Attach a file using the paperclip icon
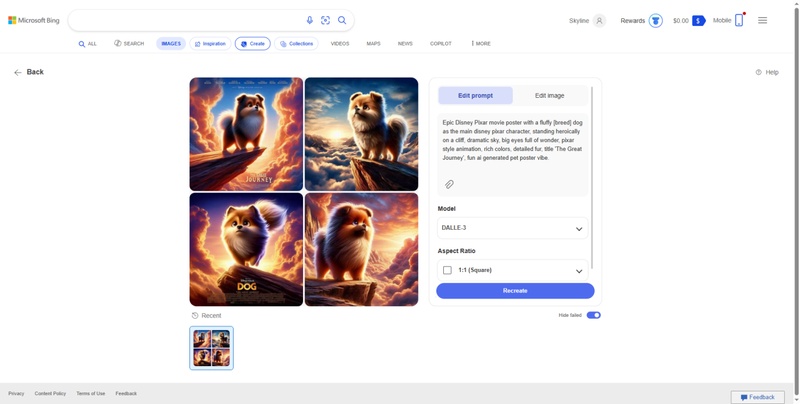800x404 pixels. click(x=449, y=184)
